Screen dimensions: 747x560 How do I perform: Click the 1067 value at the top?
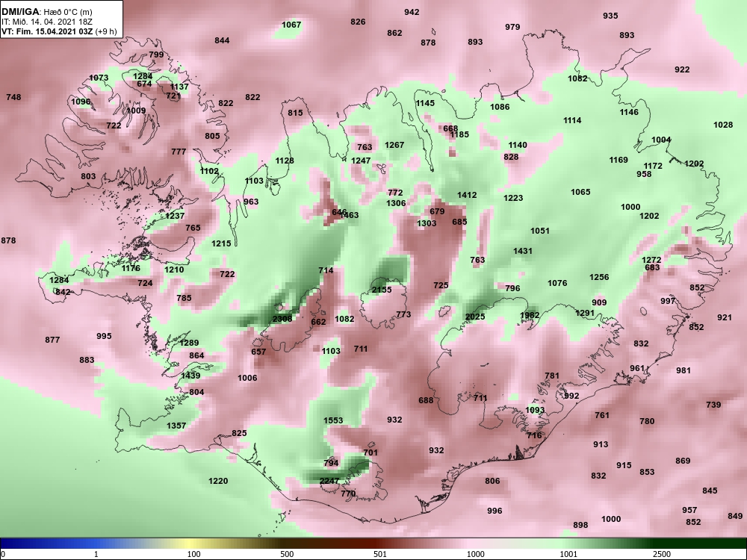click(x=291, y=25)
